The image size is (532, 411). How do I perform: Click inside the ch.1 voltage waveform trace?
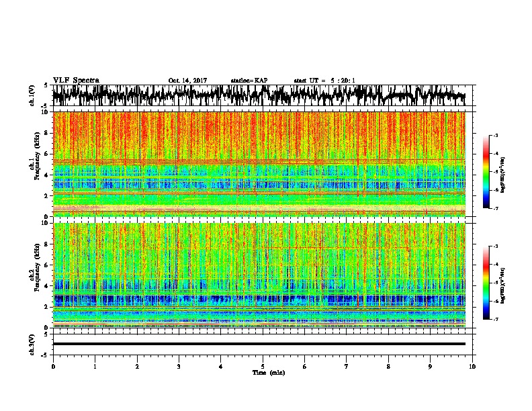(x=259, y=95)
